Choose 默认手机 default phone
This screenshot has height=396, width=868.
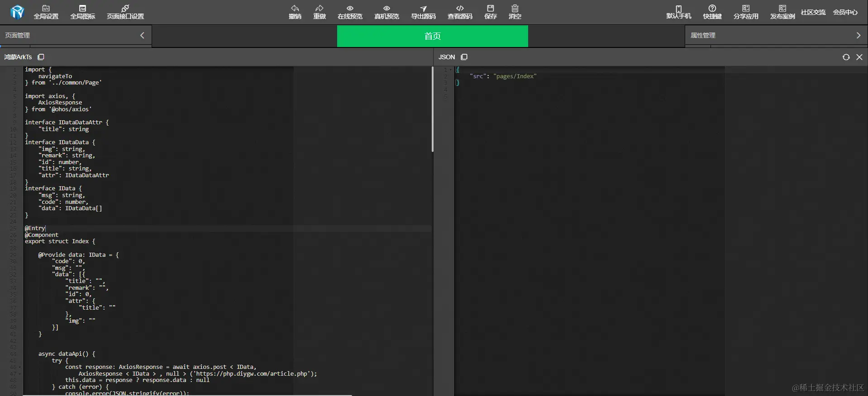(x=679, y=12)
